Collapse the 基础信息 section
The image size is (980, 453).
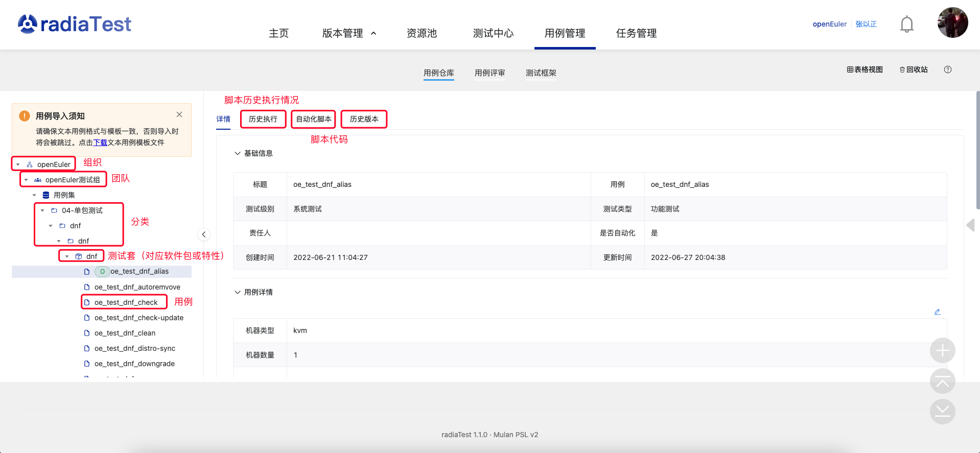point(238,153)
